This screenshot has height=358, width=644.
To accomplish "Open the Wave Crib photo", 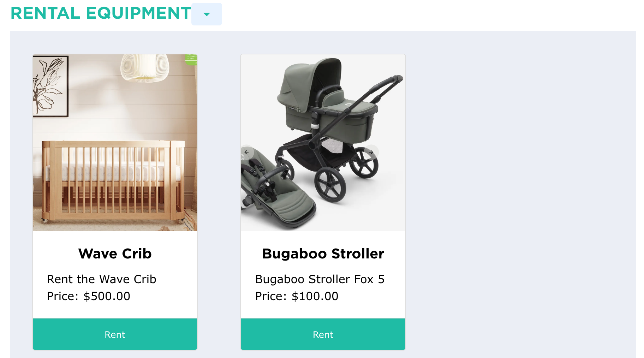I will 115,143.
